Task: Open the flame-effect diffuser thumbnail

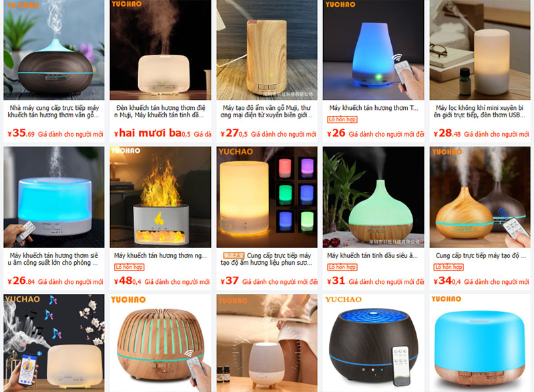Action: click(160, 197)
